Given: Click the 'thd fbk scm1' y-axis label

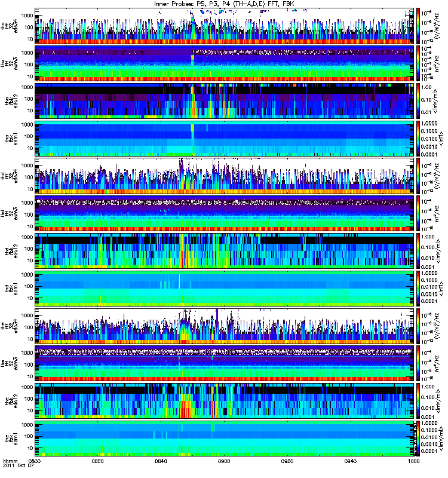Looking at the screenshot, I should tap(11, 289).
